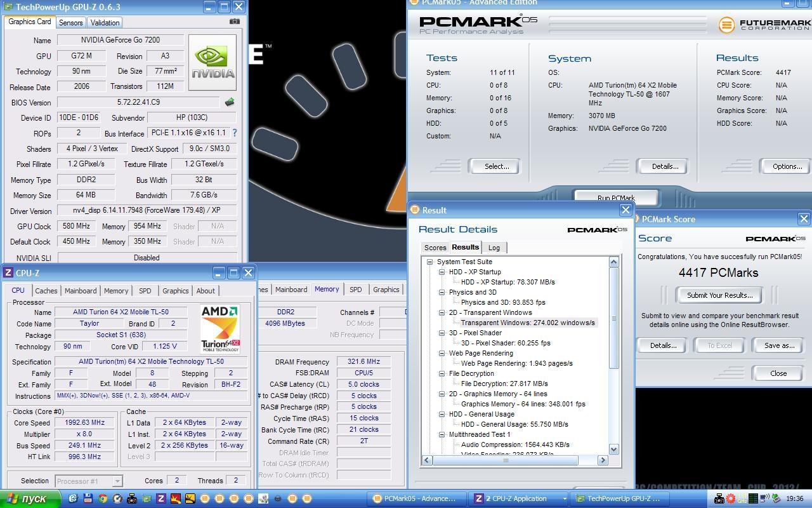The width and height of the screenshot is (812, 508).
Task: Click the Close button in PCMark Score
Action: pos(778,373)
